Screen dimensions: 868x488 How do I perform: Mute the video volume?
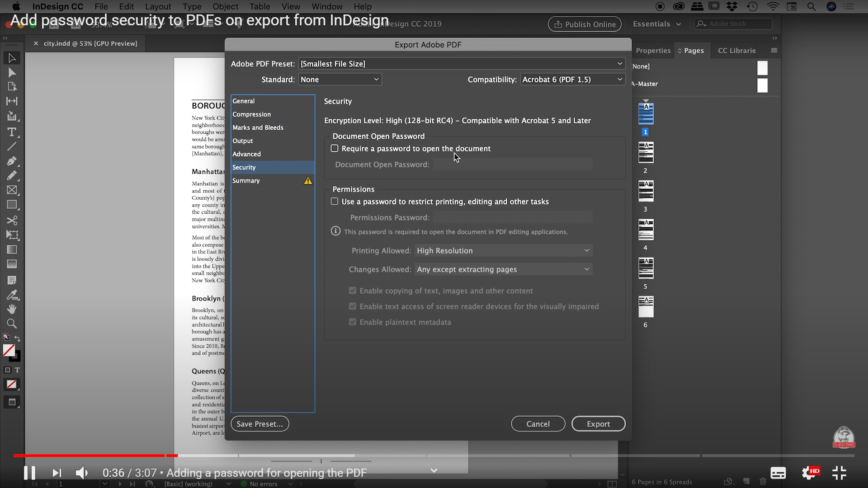pyautogui.click(x=81, y=473)
